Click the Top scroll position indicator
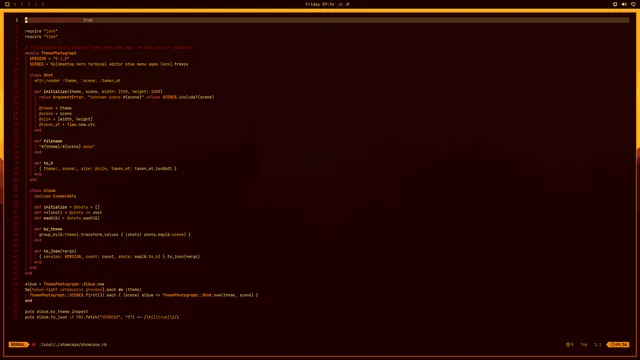 [584, 344]
